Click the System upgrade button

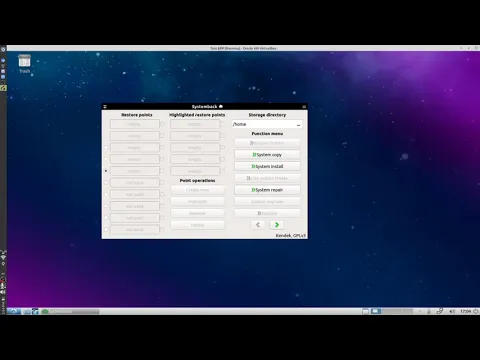[267, 202]
